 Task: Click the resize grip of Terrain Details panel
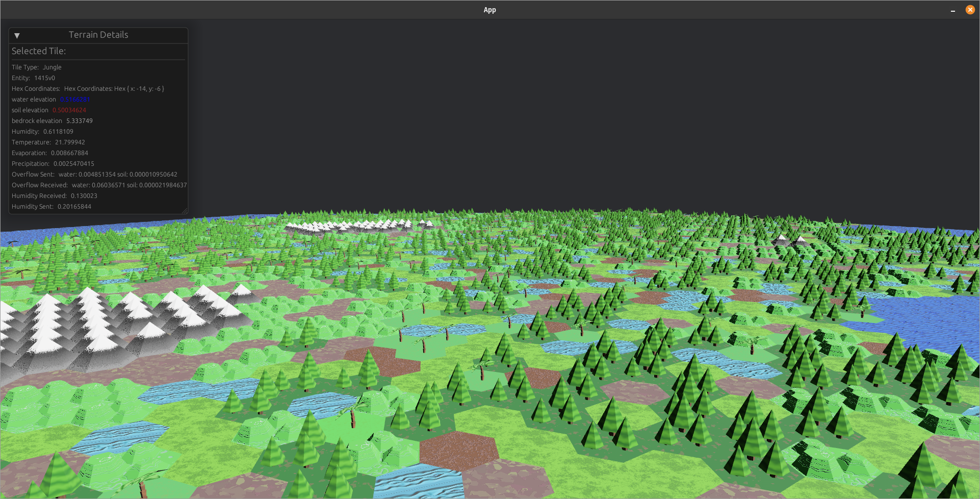[185, 211]
